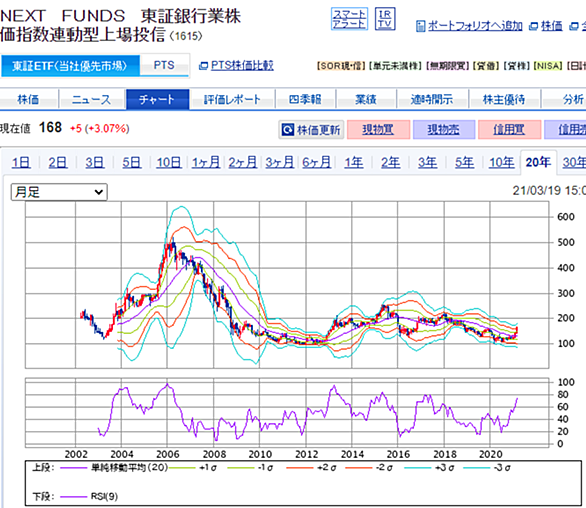This screenshot has width=586, height=508.
Task: Set chart period to 3ヶ月
Action: click(x=280, y=163)
